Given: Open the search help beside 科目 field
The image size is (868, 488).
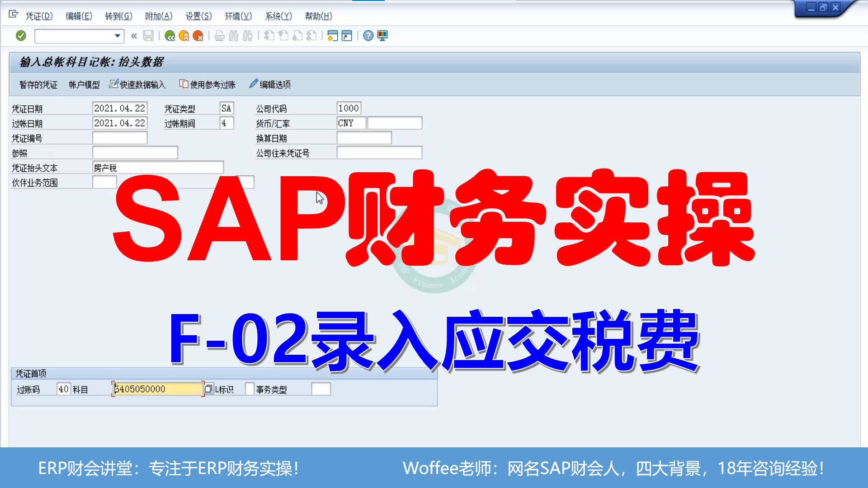Looking at the screenshot, I should point(208,389).
